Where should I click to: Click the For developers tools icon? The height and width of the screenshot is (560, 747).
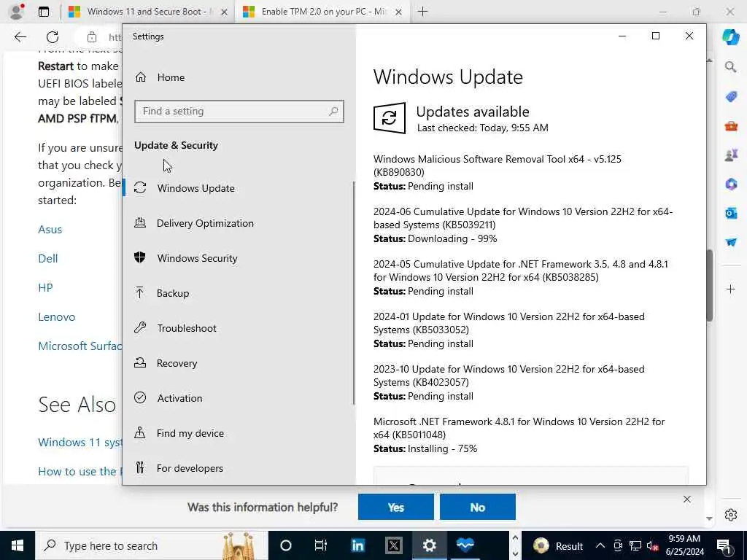click(x=139, y=467)
